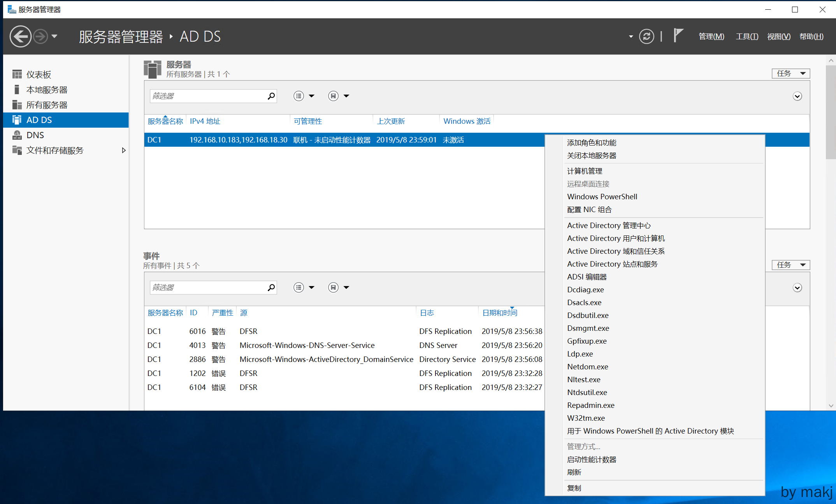Select Active Directory 用户和计算机 menu entry

coord(616,238)
